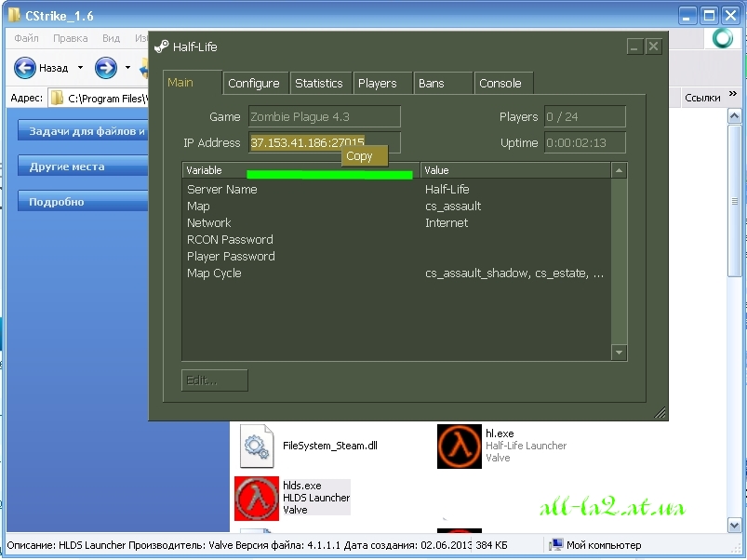Close the Half-Life server window
747x560 pixels.
[654, 47]
